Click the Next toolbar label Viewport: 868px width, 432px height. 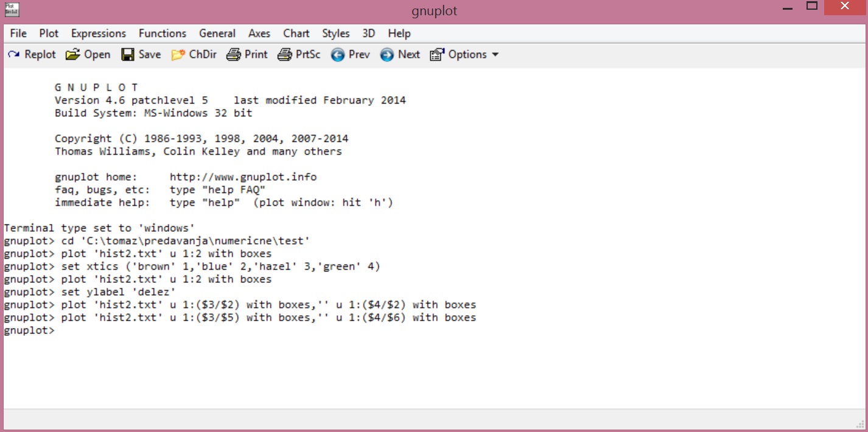click(409, 55)
